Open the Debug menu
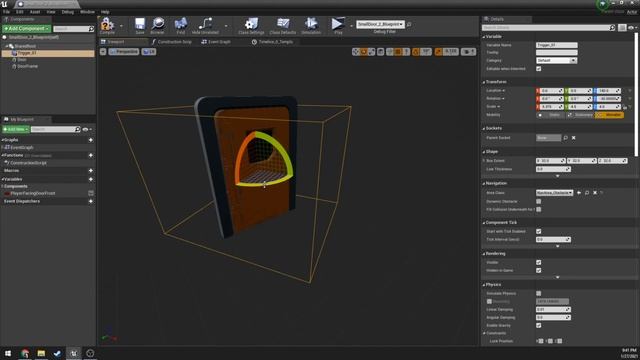Viewport: 640px width, 360px height. pyautogui.click(x=68, y=12)
